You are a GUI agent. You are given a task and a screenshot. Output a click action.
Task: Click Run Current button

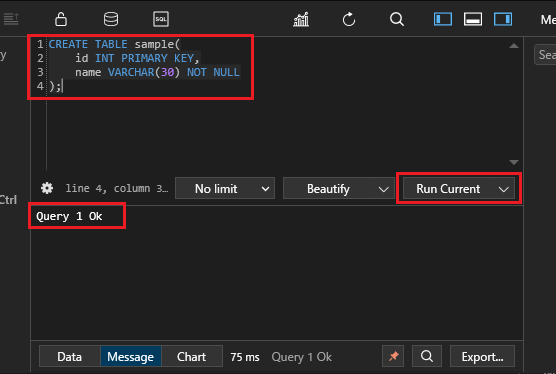[x=448, y=189]
